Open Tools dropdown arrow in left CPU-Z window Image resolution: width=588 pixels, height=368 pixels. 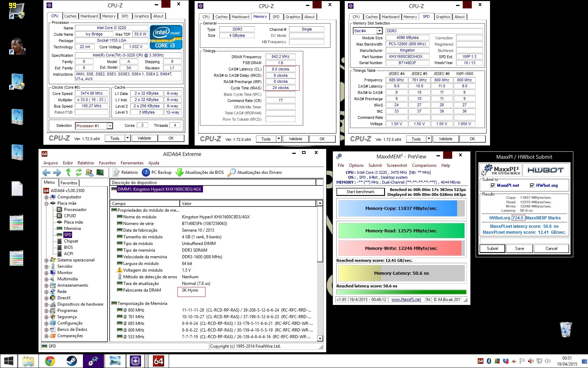click(127, 138)
